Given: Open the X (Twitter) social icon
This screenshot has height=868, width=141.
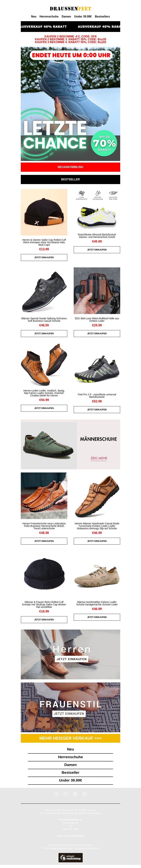Looking at the screenshot, I should [x=66, y=794].
